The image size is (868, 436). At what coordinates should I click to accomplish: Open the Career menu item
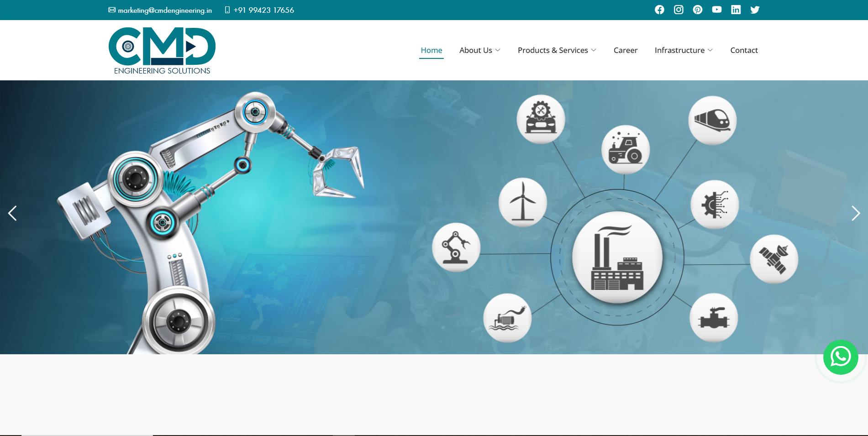(x=625, y=50)
